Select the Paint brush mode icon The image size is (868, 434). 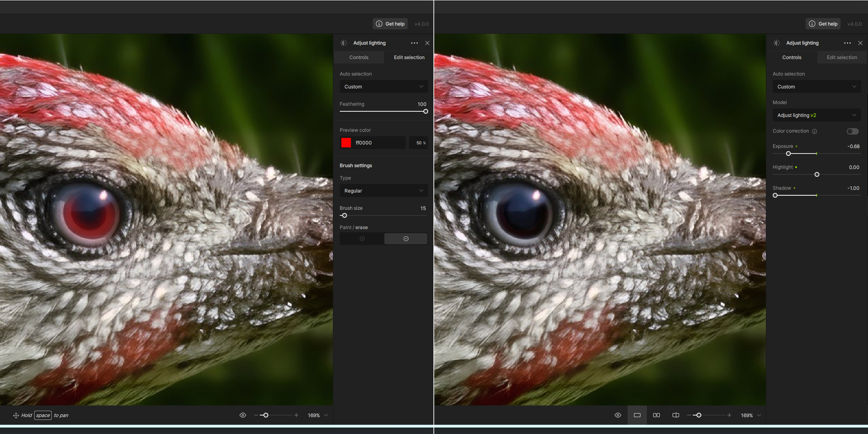click(x=362, y=239)
